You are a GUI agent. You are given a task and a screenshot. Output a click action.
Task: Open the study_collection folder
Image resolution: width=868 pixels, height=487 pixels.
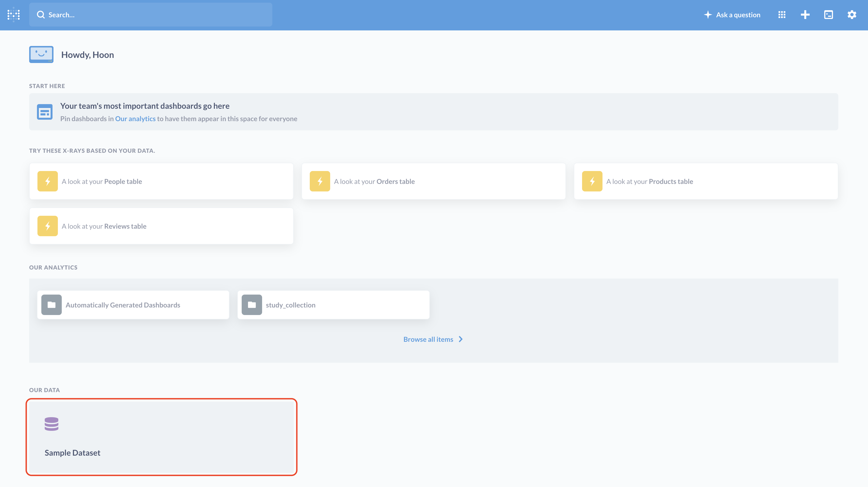tap(334, 305)
